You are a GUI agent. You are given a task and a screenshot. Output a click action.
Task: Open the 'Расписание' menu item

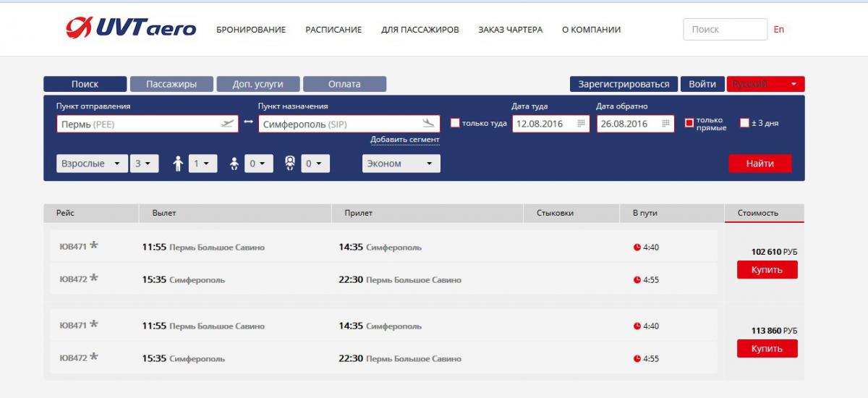point(333,30)
